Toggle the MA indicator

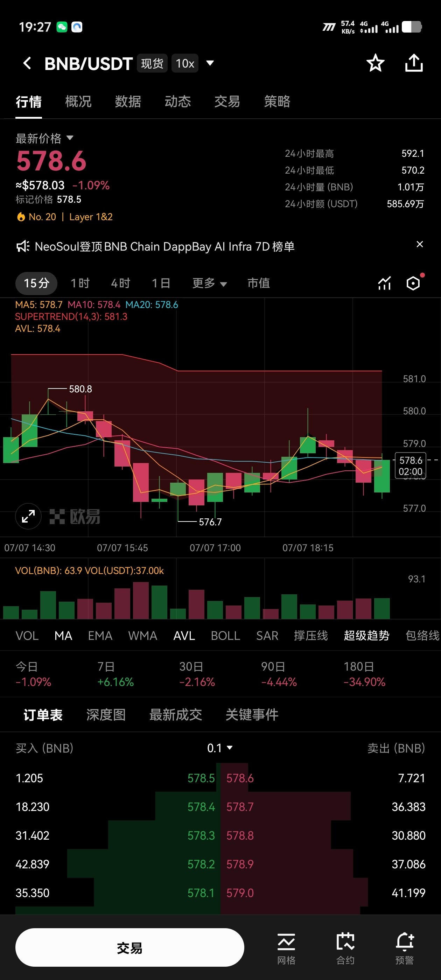pyautogui.click(x=63, y=636)
